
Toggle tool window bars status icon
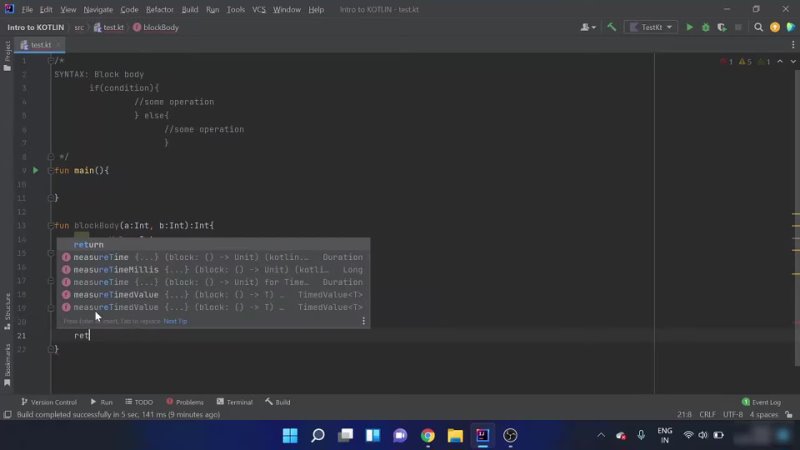click(8, 415)
